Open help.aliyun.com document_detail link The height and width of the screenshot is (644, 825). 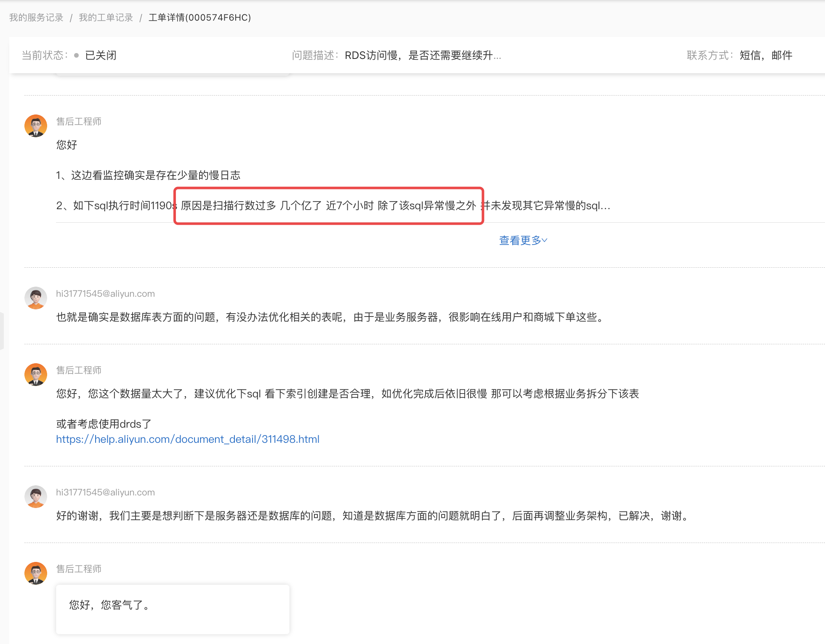[188, 439]
